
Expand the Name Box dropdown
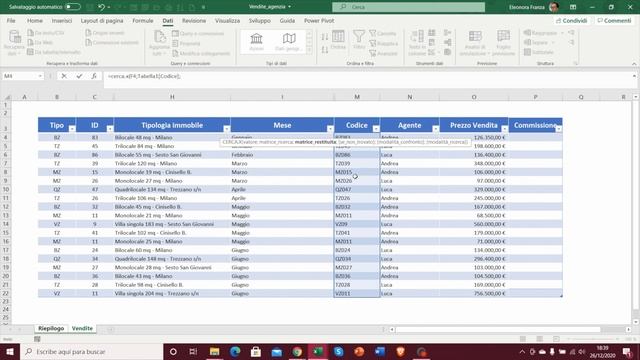click(40, 76)
